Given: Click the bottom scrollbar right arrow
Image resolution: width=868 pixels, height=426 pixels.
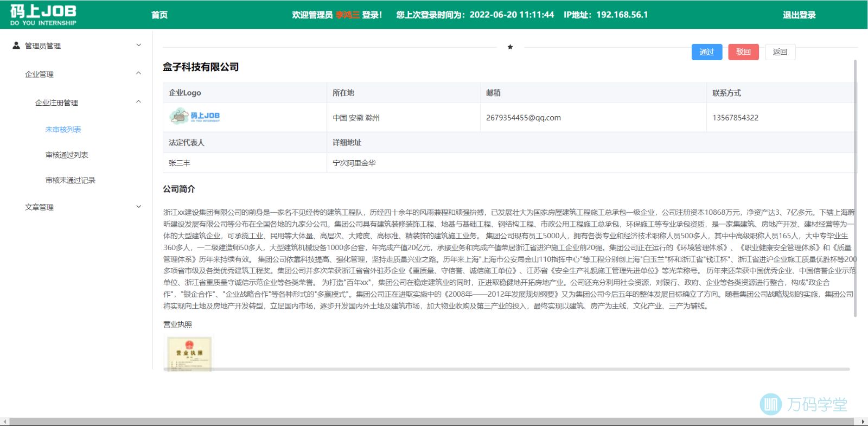Looking at the screenshot, I should (x=863, y=422).
